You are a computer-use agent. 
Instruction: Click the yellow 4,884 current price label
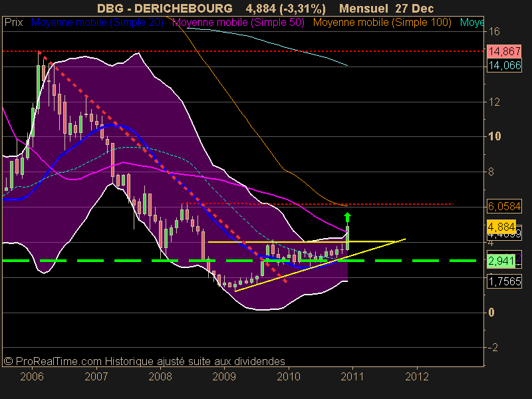point(501,226)
